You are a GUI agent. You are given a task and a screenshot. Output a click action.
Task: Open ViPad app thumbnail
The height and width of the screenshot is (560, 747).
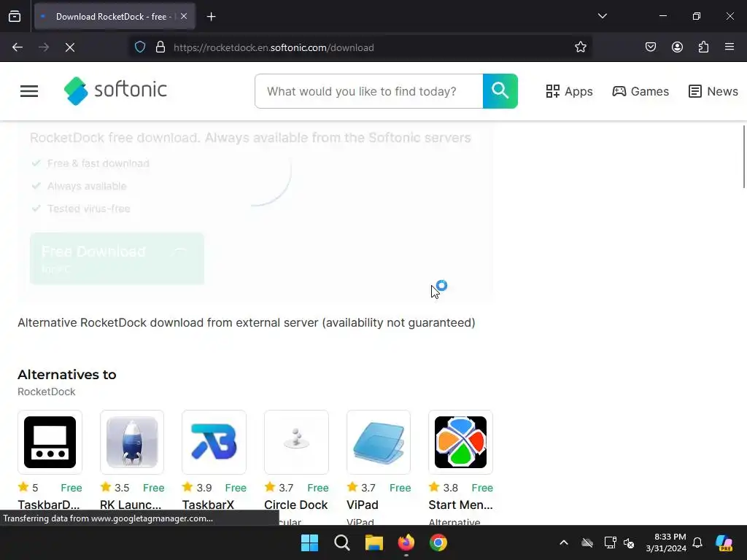[379, 443]
